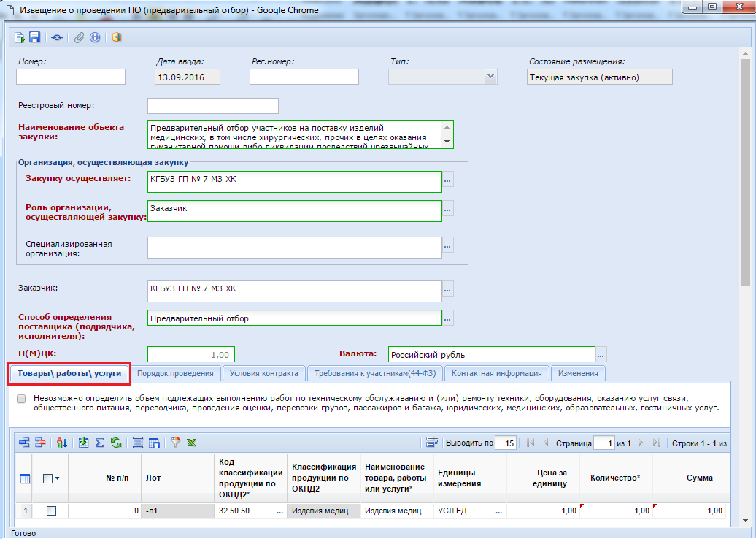Image resolution: width=756 pixels, height=539 pixels.
Task: Click the document-with-green-arrow icon in the top toolbar
Action: [x=19, y=37]
